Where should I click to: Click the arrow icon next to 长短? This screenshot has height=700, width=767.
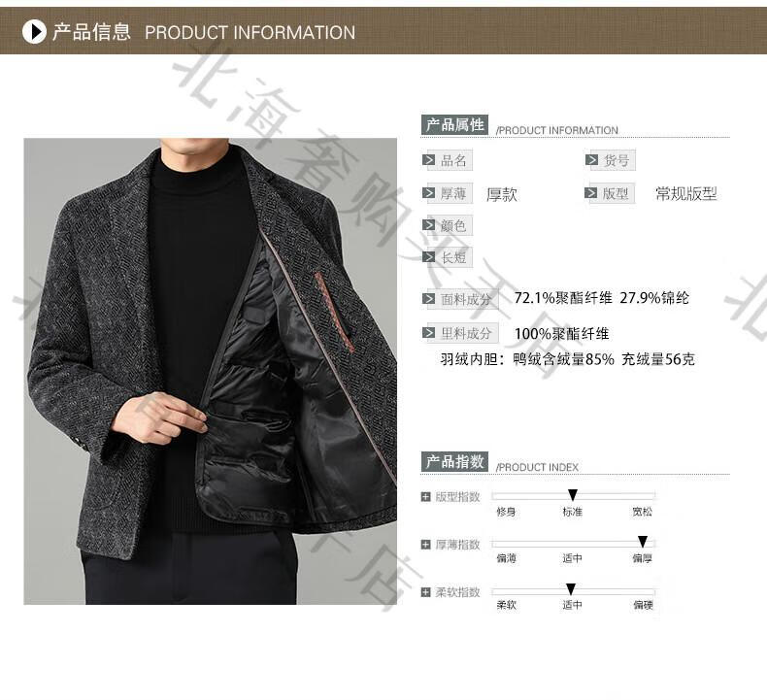(428, 257)
